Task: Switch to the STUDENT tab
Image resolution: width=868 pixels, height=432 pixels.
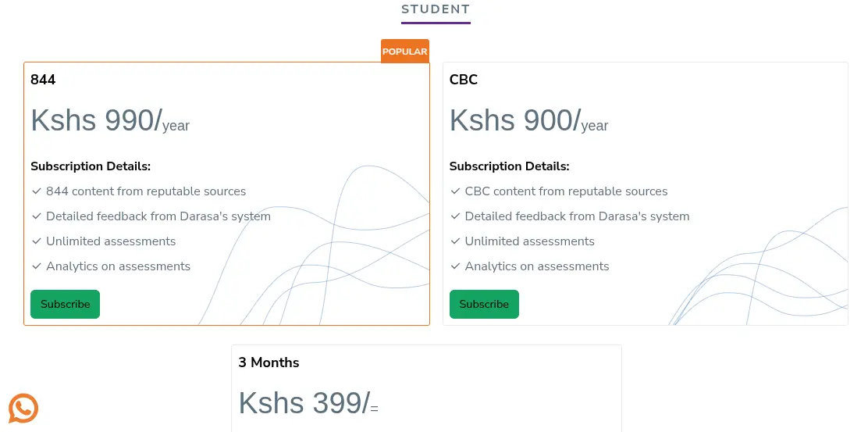Action: 436,10
